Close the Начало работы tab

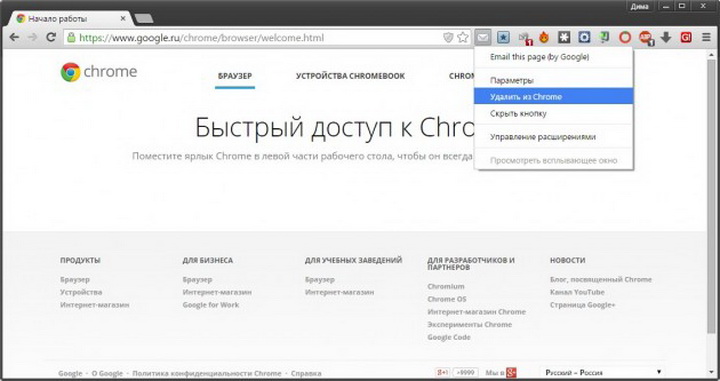[x=123, y=19]
